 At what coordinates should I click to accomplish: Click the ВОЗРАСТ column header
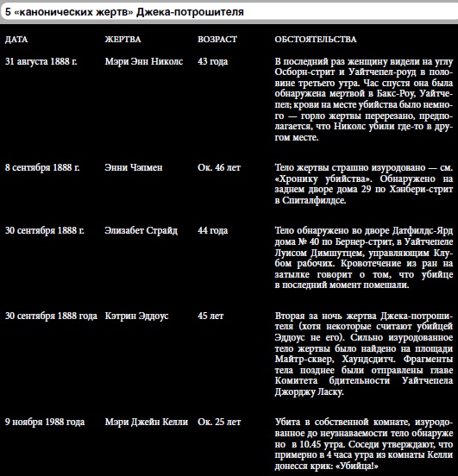[217, 40]
